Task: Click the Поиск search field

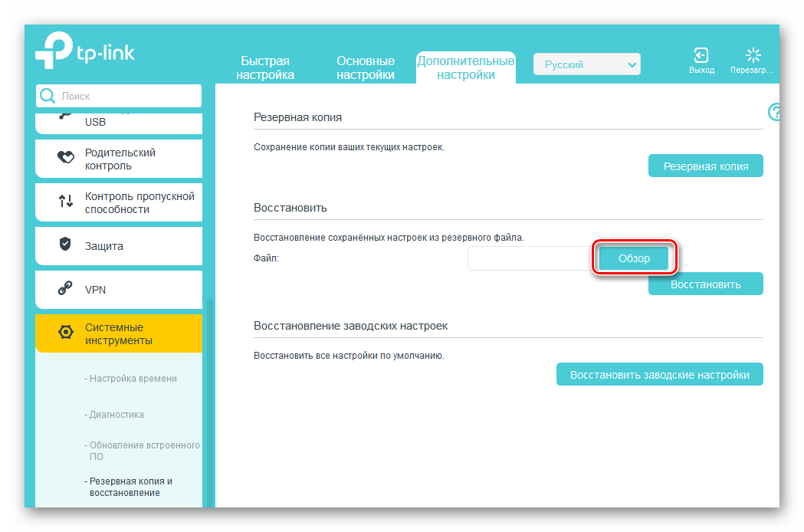Action: tap(119, 96)
